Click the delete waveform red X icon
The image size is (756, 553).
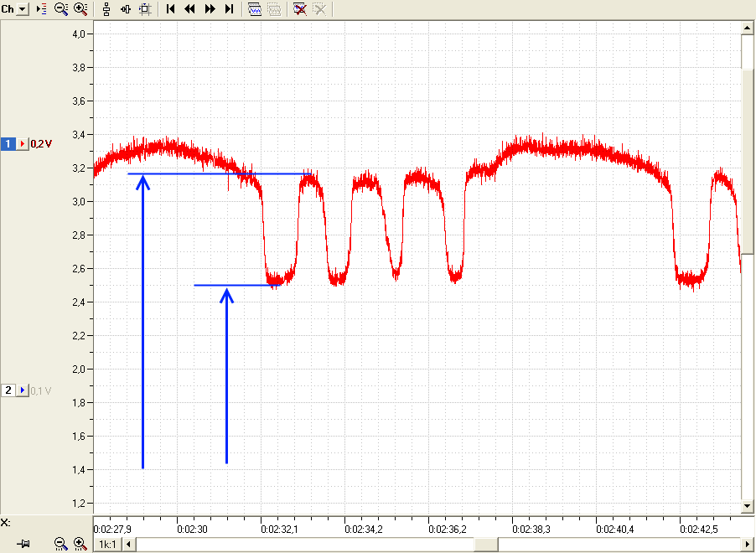pos(300,8)
